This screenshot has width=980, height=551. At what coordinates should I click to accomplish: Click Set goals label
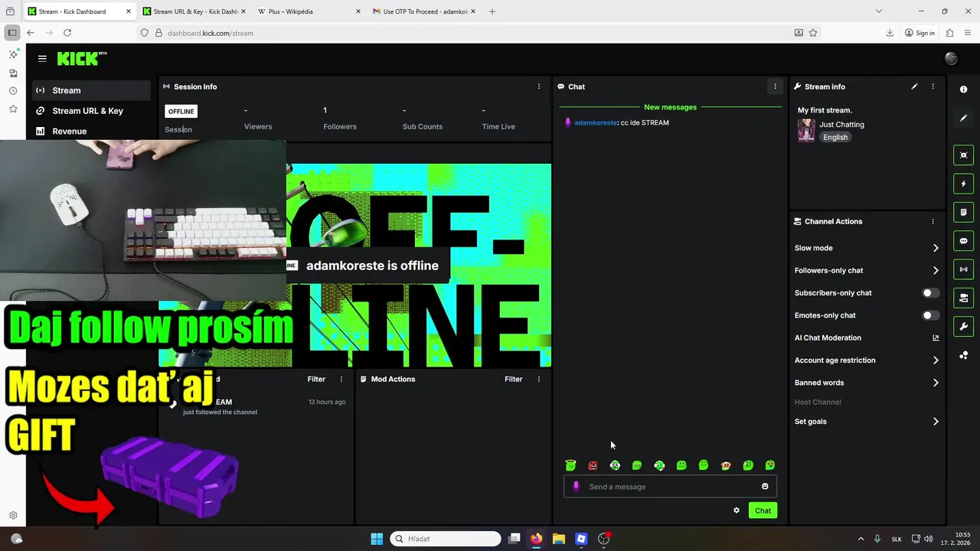[x=811, y=422]
